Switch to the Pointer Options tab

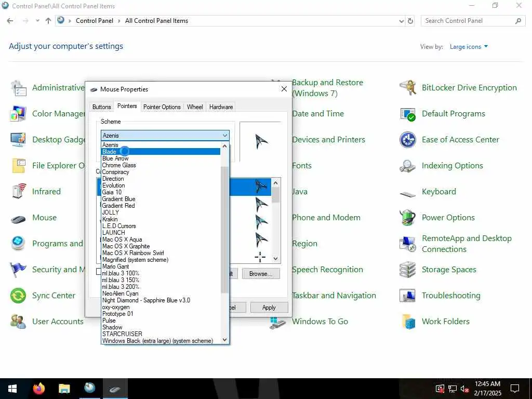click(162, 107)
